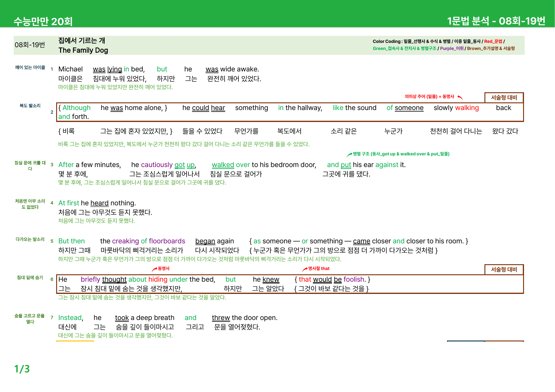Click 'Brown_추가설명 & 서술형' legend text
The width and height of the screenshot is (555, 392).
pyautogui.click(x=491, y=48)
